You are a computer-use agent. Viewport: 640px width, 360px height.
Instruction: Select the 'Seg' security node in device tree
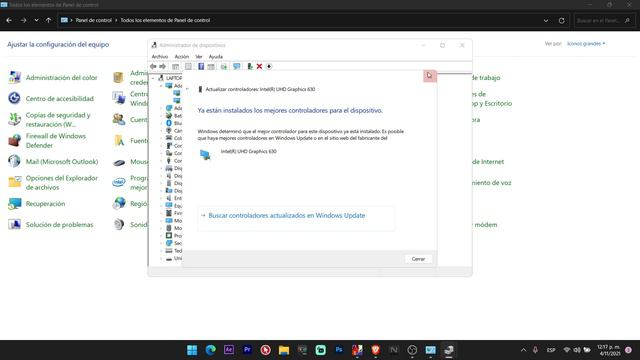click(173, 243)
